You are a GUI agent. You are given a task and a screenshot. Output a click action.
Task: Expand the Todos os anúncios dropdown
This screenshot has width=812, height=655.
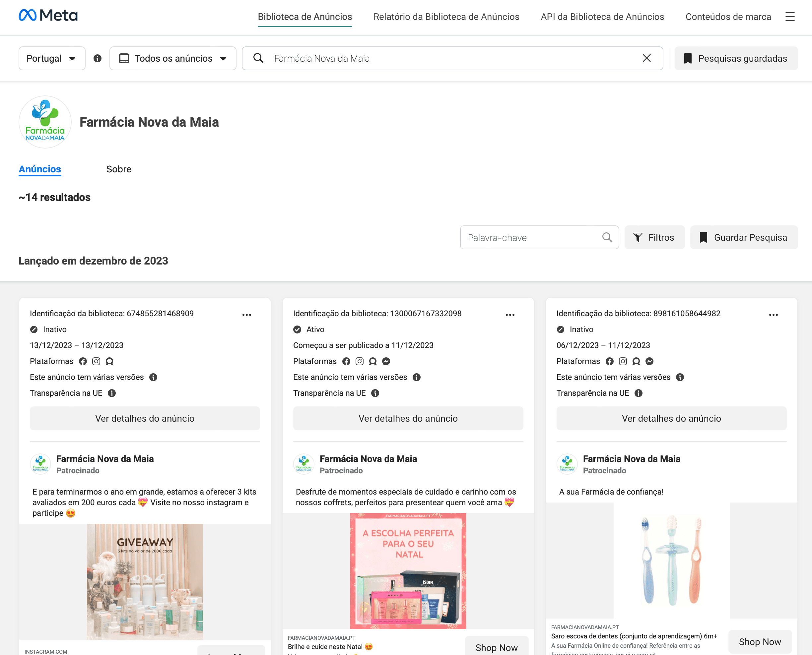[173, 58]
